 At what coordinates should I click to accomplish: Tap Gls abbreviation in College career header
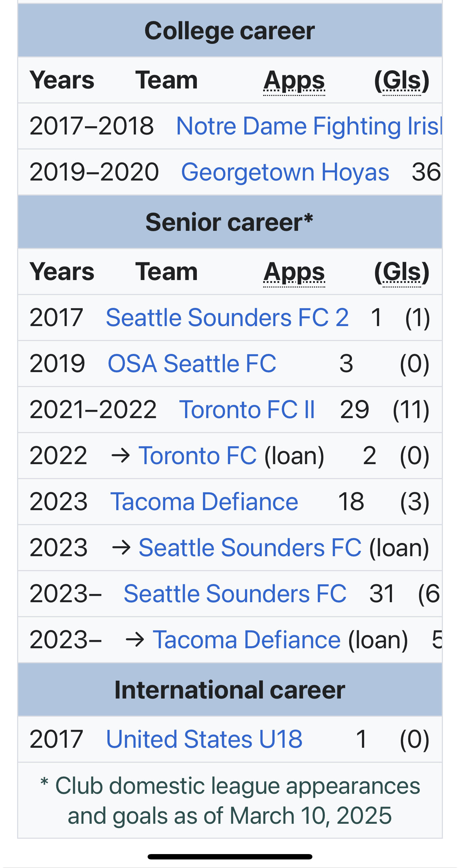pyautogui.click(x=402, y=81)
